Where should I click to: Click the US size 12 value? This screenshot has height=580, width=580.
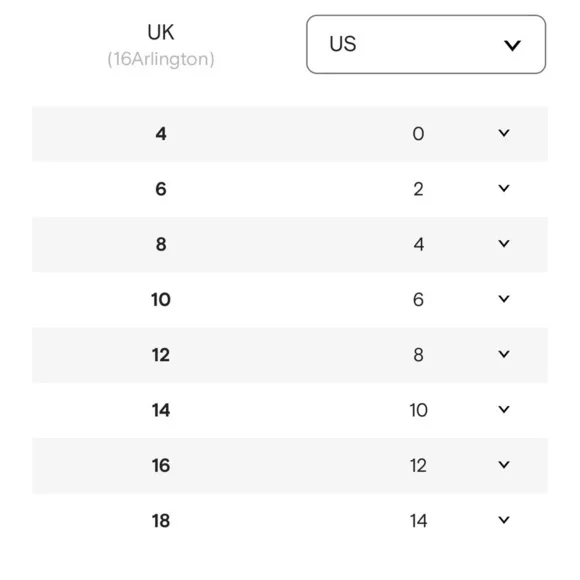pos(418,466)
